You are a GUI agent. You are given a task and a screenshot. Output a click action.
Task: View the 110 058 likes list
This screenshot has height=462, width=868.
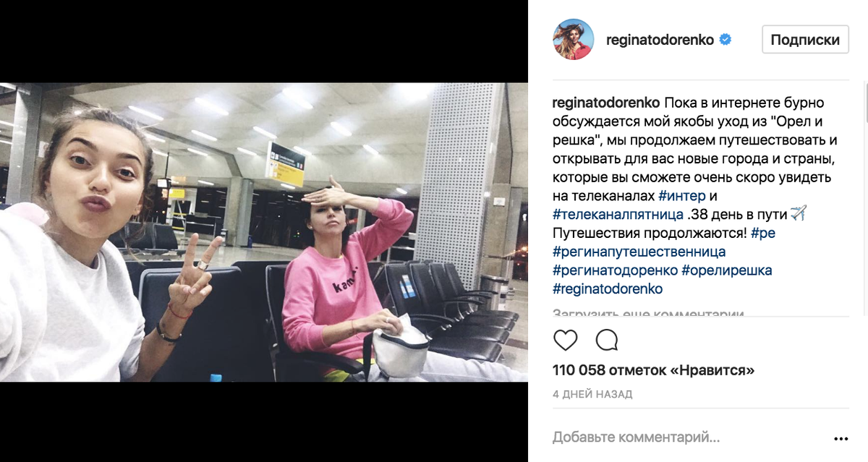pyautogui.click(x=653, y=370)
